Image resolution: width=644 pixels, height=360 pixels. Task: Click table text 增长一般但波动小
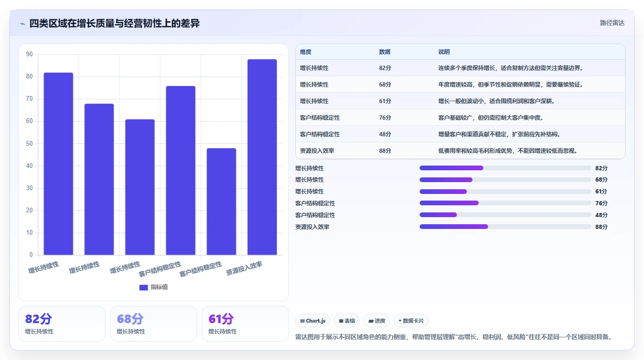[461, 101]
